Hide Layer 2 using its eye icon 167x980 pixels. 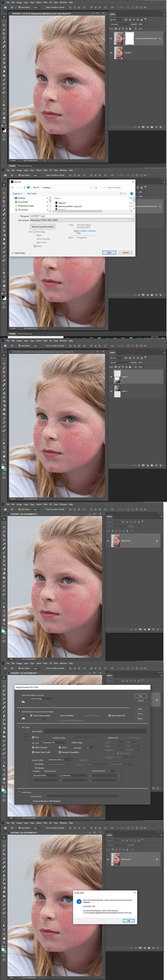point(111,377)
